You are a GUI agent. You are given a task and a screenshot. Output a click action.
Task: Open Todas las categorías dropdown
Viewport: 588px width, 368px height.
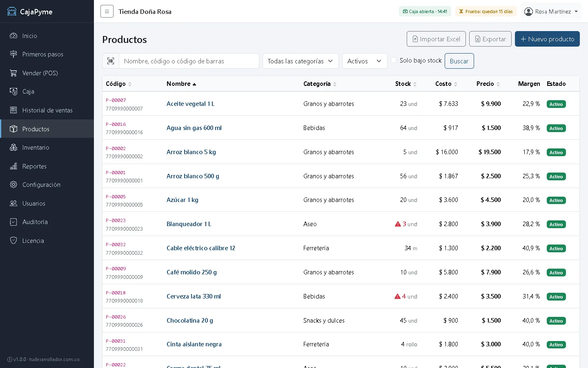point(301,61)
